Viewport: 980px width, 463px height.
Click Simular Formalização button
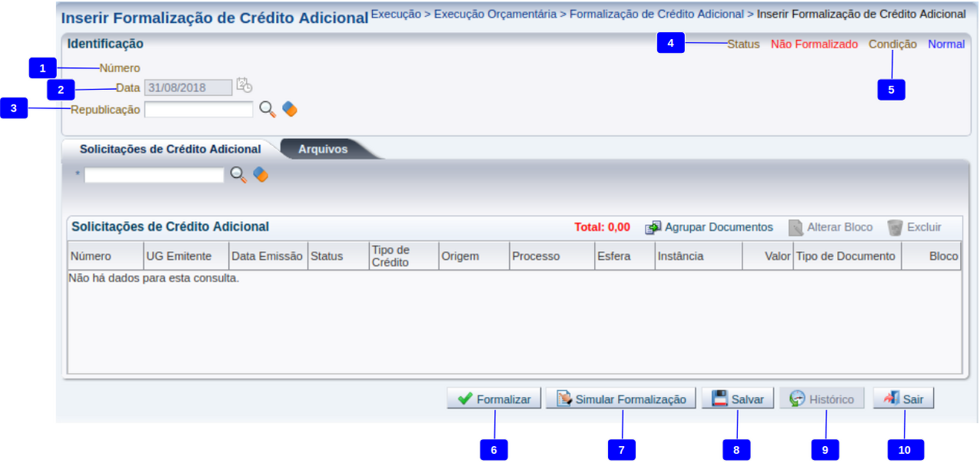[x=621, y=399]
